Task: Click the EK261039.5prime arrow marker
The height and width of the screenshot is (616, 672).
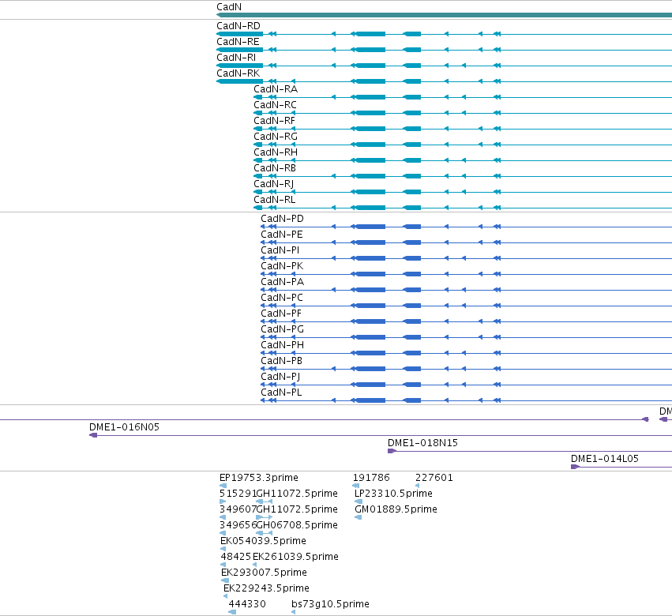Action: click(x=254, y=565)
